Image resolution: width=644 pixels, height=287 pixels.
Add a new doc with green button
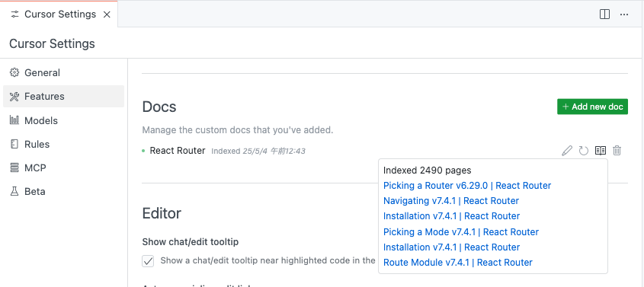tap(592, 107)
